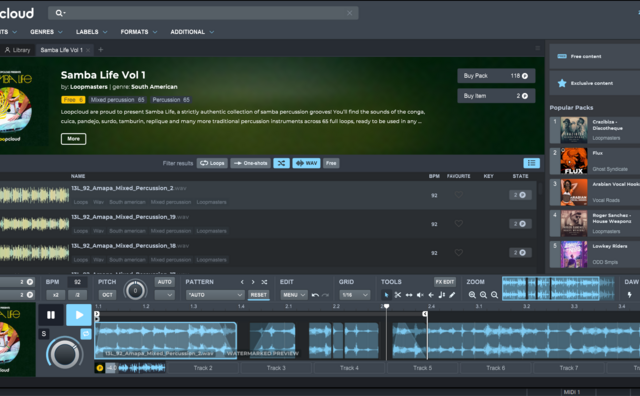Image resolution: width=640 pixels, height=396 pixels.
Task: Select the pointer tool
Action: click(x=386, y=295)
